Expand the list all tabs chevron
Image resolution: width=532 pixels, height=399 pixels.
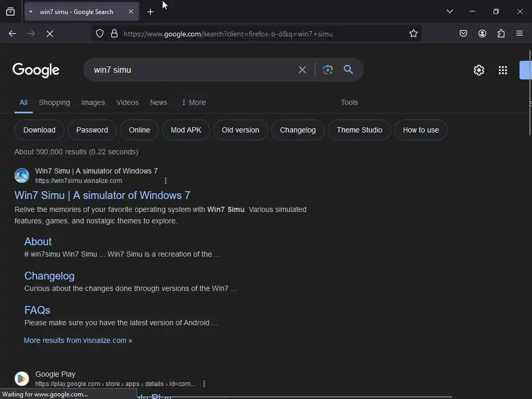[x=450, y=11]
